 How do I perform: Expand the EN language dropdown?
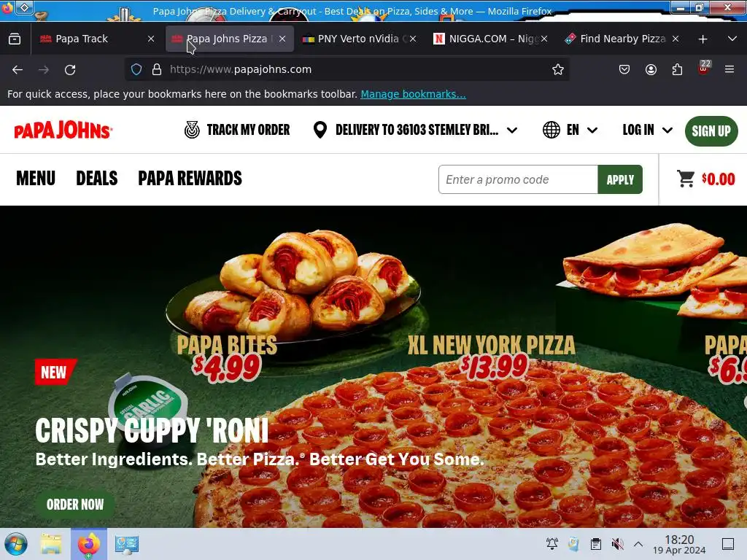592,130
